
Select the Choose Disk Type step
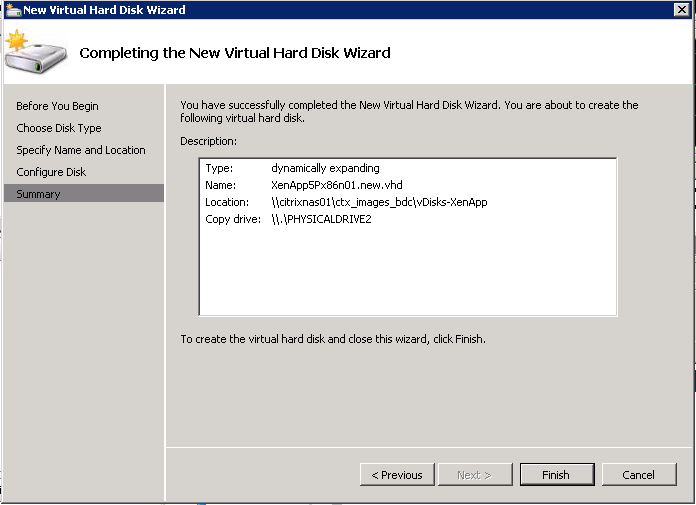(59, 128)
